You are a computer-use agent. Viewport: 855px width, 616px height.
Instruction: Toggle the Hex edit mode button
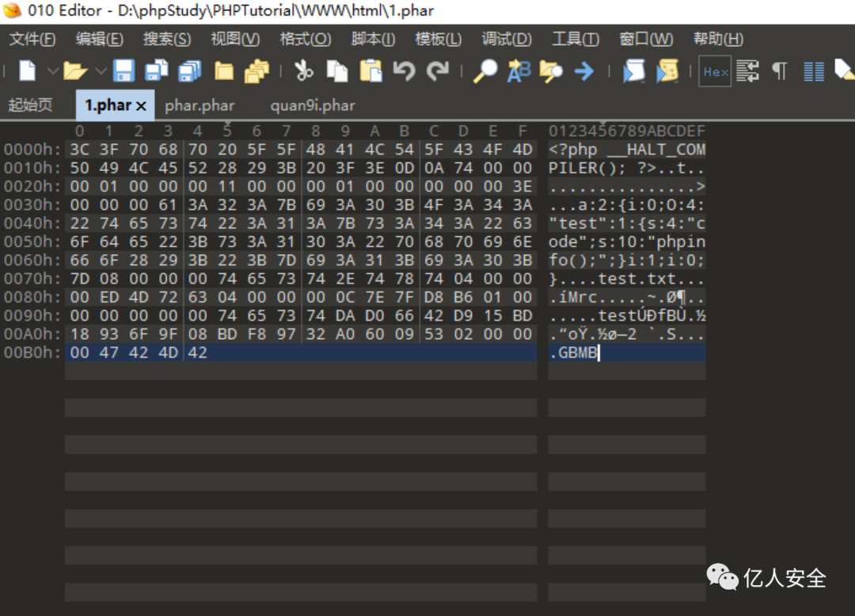(715, 71)
